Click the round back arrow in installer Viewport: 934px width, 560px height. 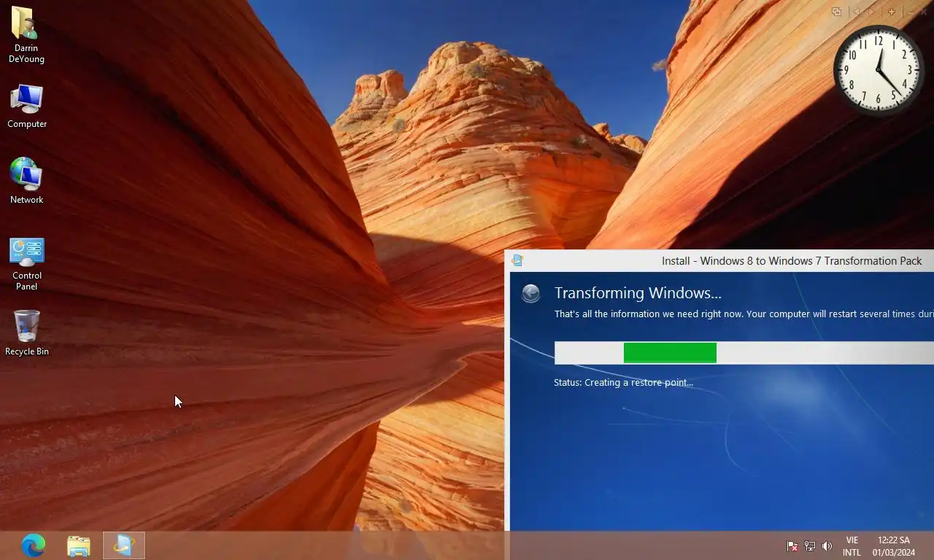point(530,293)
